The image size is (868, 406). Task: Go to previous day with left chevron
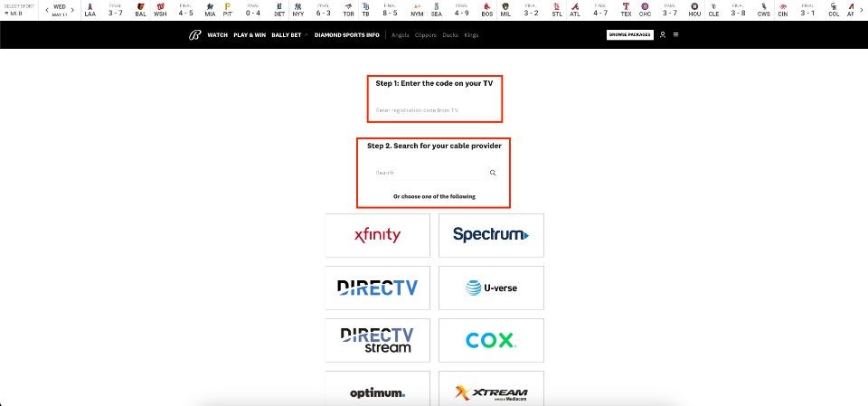tap(46, 10)
